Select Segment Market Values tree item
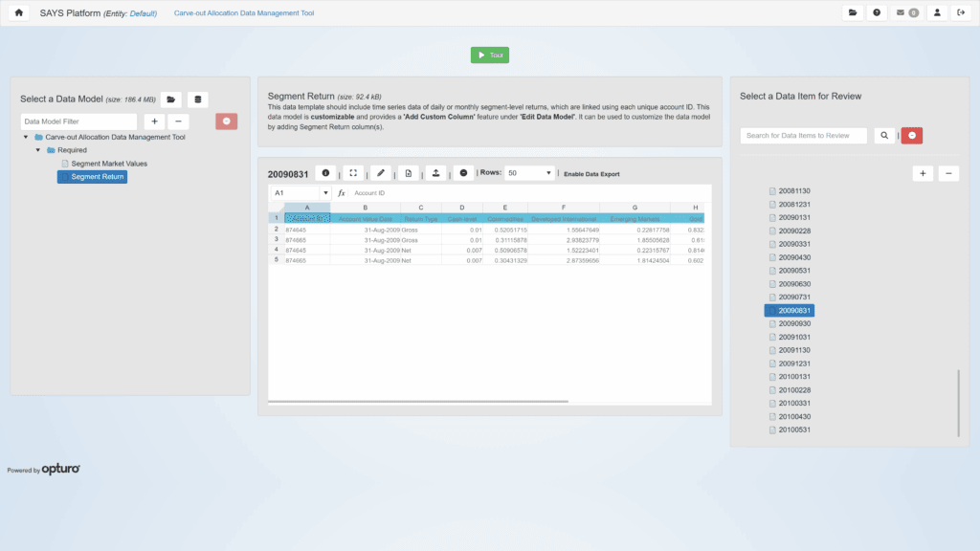 pos(108,164)
